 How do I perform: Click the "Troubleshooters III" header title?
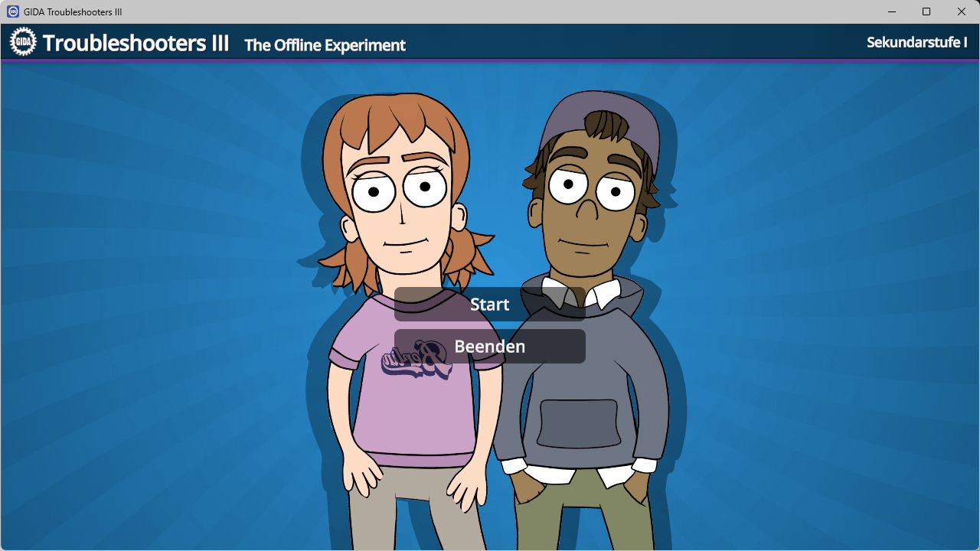coord(136,43)
